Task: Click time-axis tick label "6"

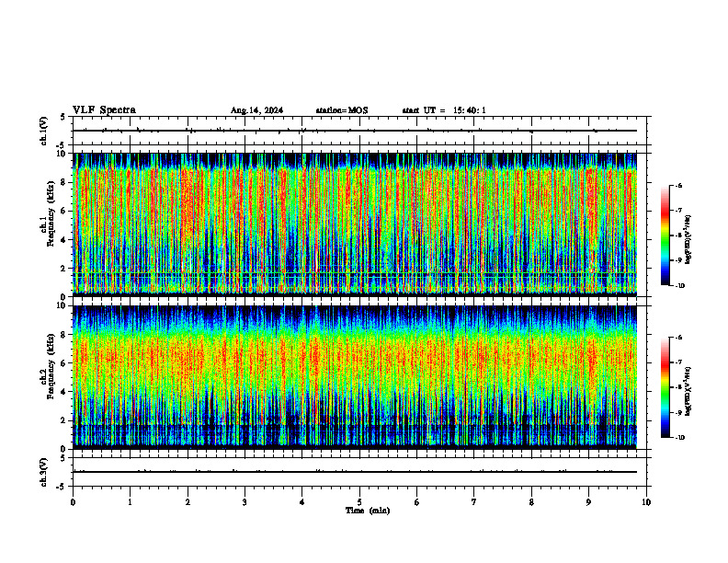Action: point(417,502)
